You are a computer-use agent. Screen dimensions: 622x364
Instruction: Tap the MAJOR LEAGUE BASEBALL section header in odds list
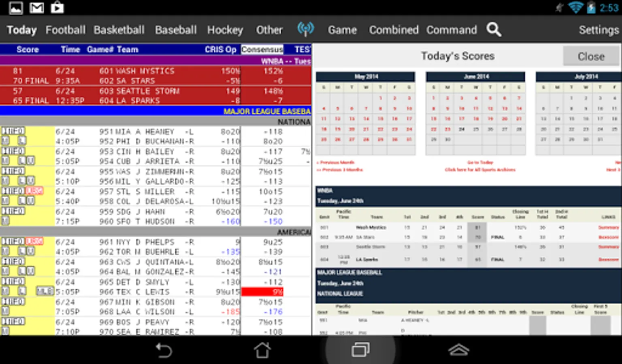point(155,111)
